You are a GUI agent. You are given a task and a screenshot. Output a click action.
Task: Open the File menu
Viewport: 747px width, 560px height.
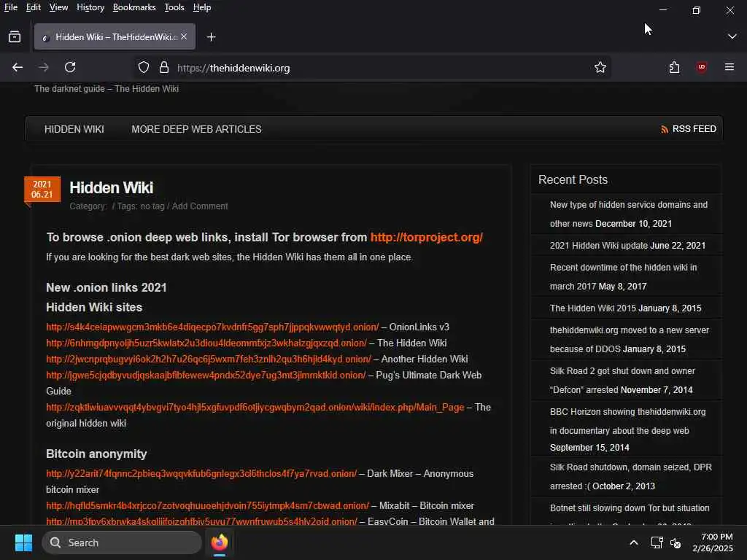click(x=10, y=7)
